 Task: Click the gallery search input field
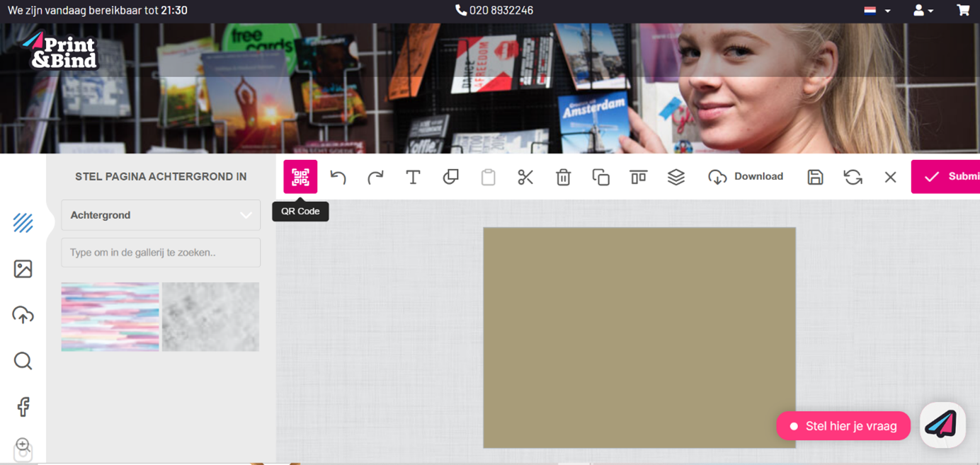(x=161, y=253)
